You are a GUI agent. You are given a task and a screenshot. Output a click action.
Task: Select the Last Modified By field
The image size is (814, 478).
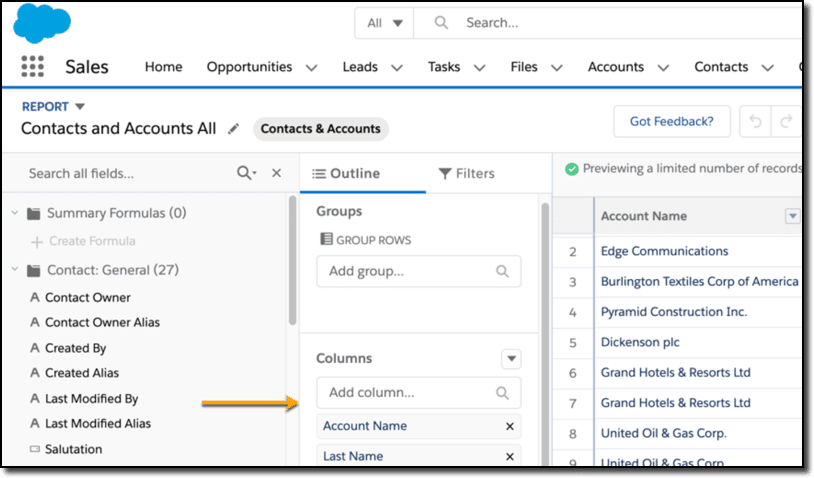[x=91, y=399]
